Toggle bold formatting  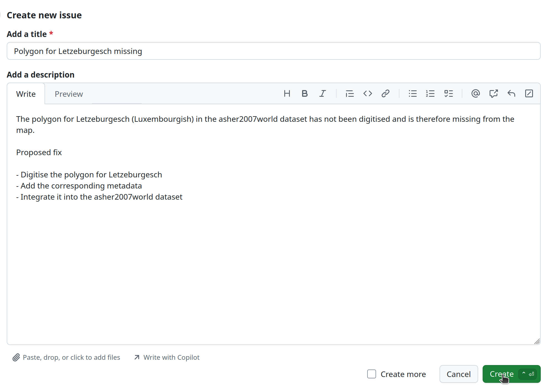click(305, 94)
